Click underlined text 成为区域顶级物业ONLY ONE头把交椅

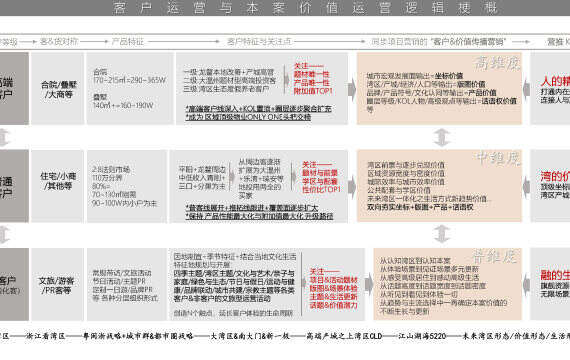[x=248, y=117]
